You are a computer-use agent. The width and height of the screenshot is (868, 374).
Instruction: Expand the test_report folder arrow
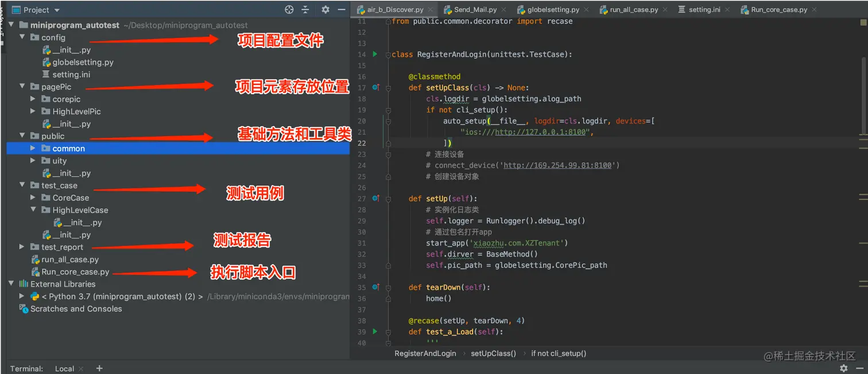[x=22, y=247]
